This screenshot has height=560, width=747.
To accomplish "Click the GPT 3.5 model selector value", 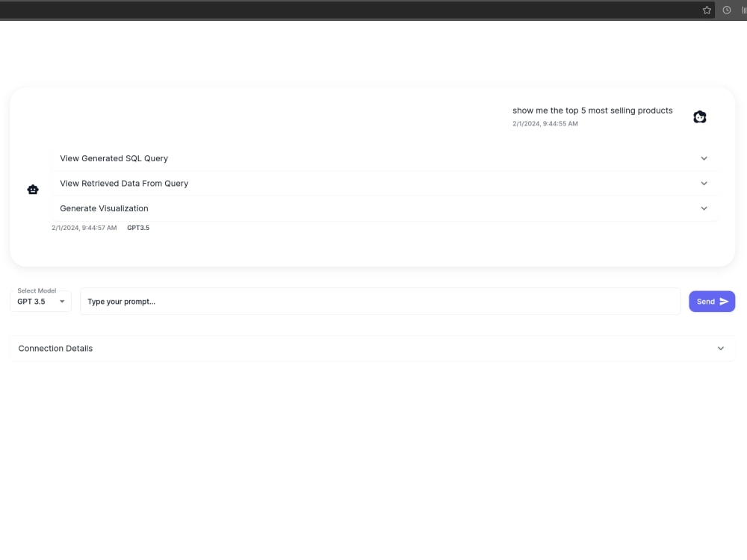I will [31, 302].
